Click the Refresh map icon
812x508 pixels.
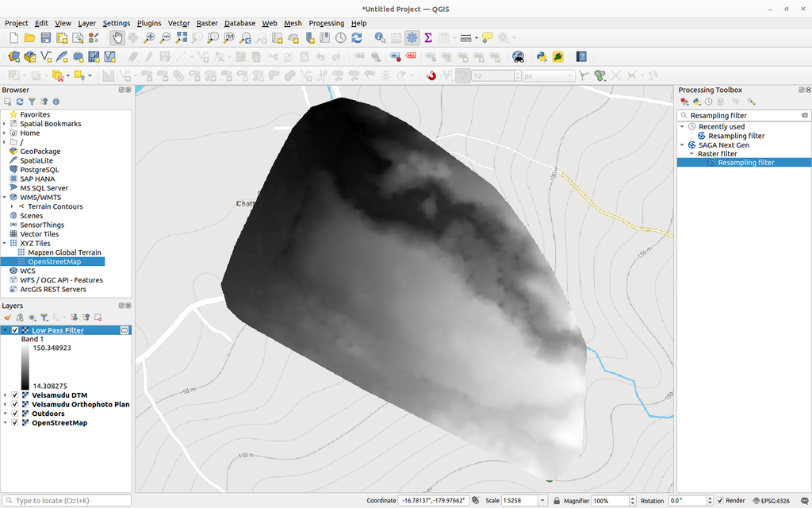point(357,37)
